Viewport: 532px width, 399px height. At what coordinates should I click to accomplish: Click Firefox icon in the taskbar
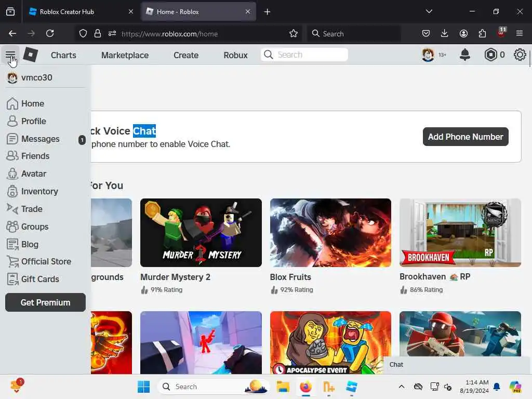click(x=305, y=387)
